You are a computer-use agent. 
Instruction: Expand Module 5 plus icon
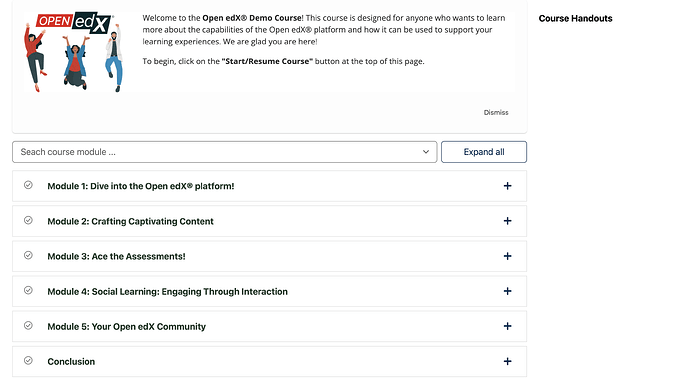coord(507,326)
